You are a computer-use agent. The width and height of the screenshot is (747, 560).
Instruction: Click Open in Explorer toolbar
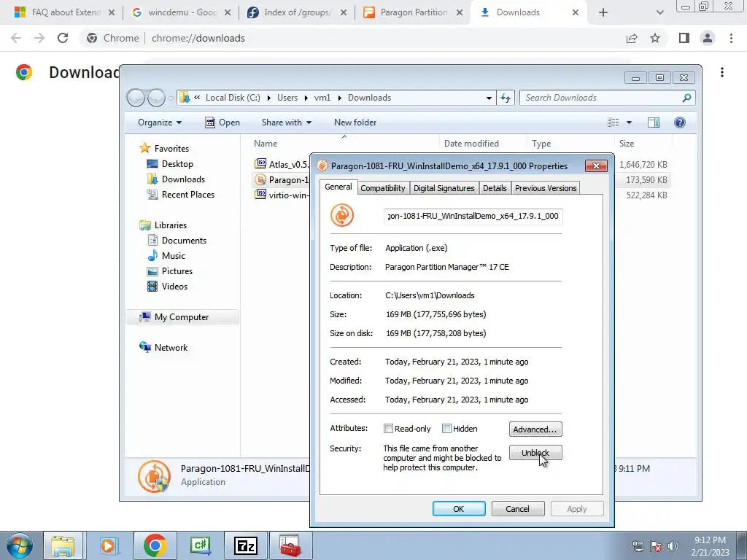(222, 122)
